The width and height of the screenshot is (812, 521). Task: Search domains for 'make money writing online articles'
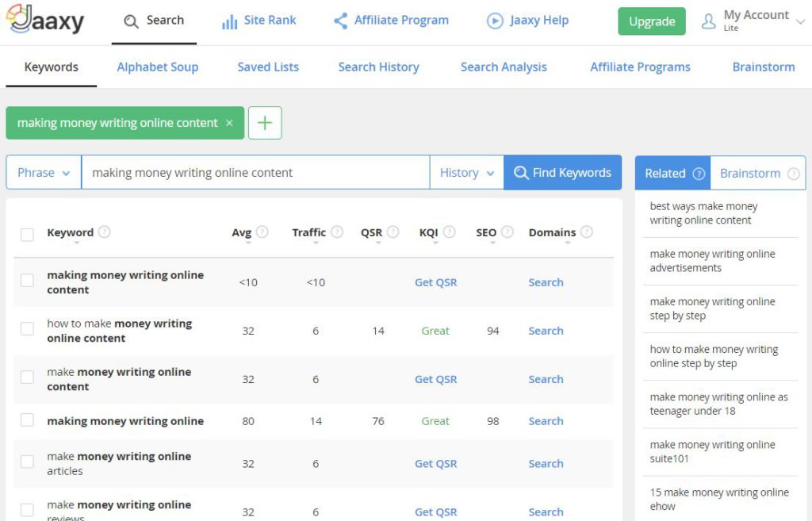(546, 464)
